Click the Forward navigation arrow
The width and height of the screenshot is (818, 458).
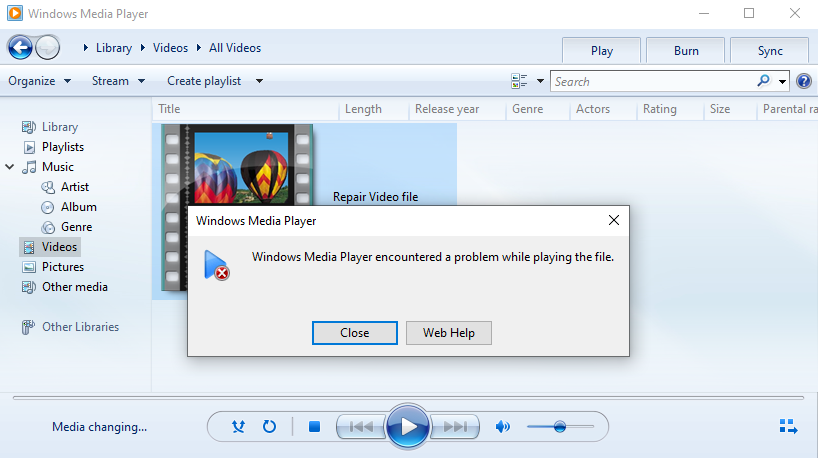48,48
